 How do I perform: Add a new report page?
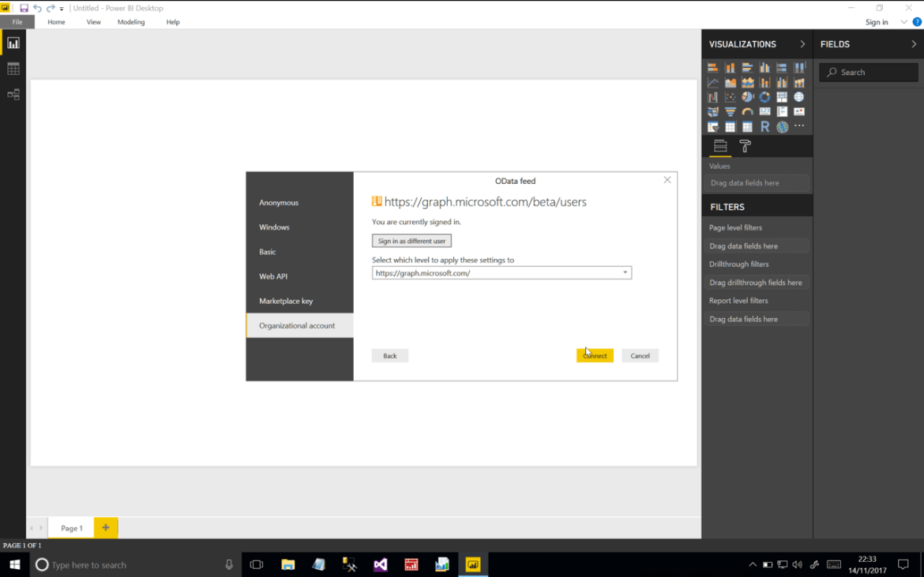coord(106,527)
